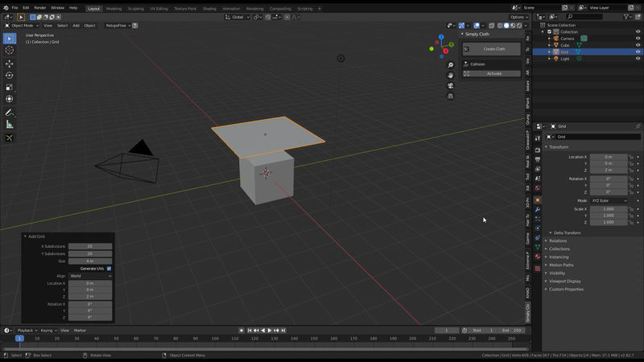The height and width of the screenshot is (362, 644).
Task: Open the Tool properties tab icon
Action: point(538,138)
